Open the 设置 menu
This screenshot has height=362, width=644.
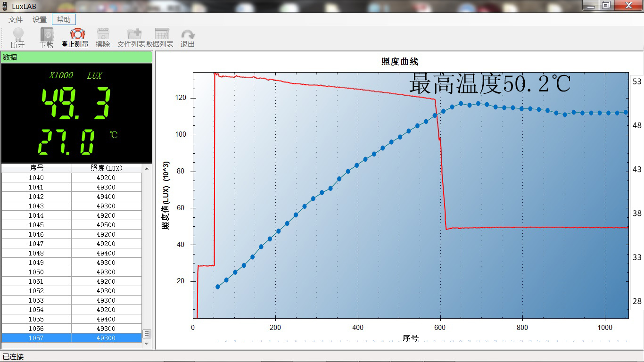click(x=40, y=20)
